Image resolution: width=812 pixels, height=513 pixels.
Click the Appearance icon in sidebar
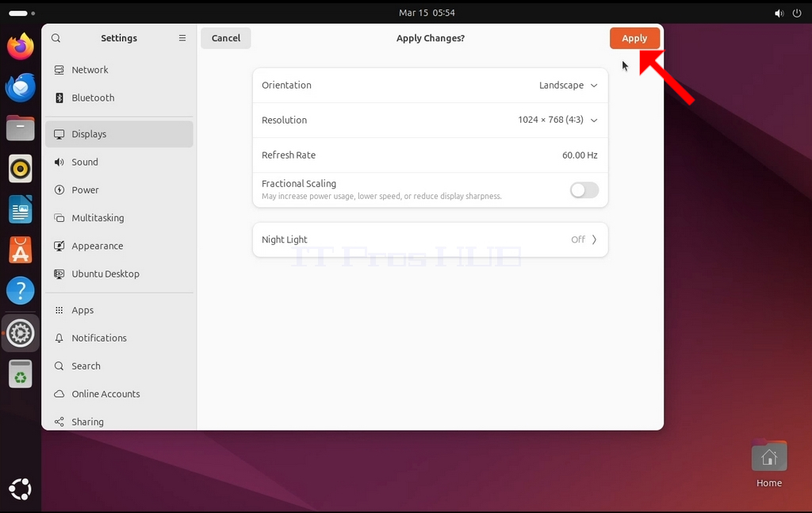59,246
